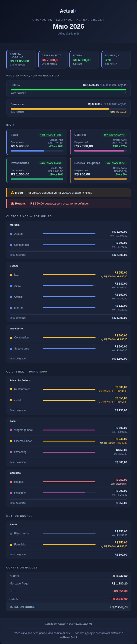The width and height of the screenshot is (137, 644).
Task: Click the red square beside Roupas
Action: [11, 482]
